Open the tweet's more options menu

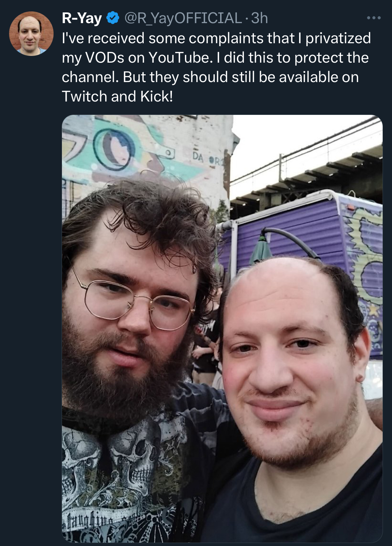pos(374,18)
